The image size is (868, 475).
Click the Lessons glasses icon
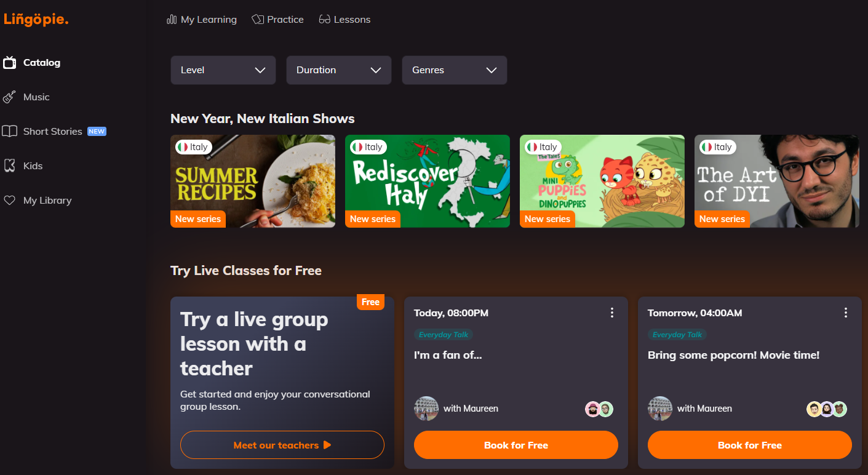click(325, 20)
